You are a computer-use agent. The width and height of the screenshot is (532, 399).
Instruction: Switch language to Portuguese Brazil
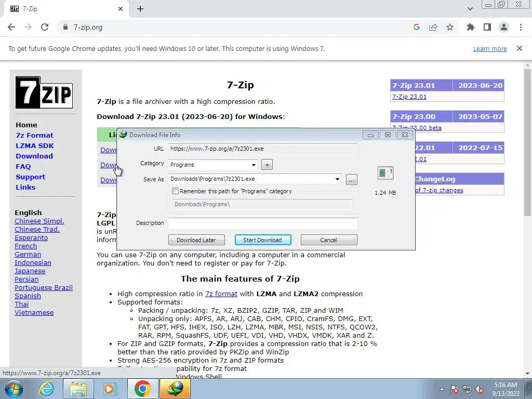44,288
